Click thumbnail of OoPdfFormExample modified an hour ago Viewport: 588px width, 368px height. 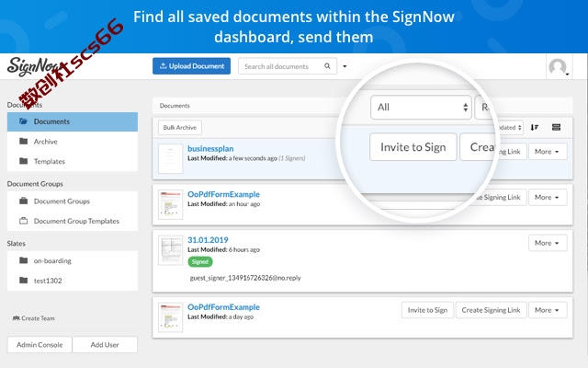point(170,204)
